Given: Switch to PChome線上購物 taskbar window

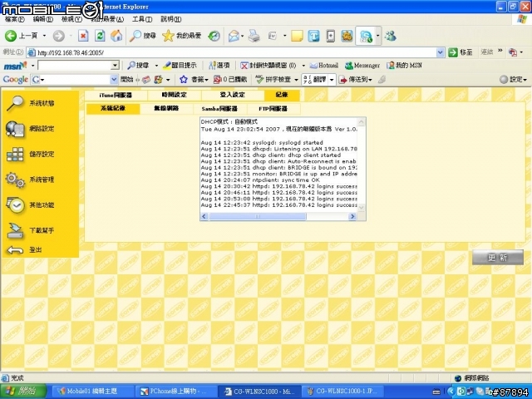Looking at the screenshot, I should (176, 392).
